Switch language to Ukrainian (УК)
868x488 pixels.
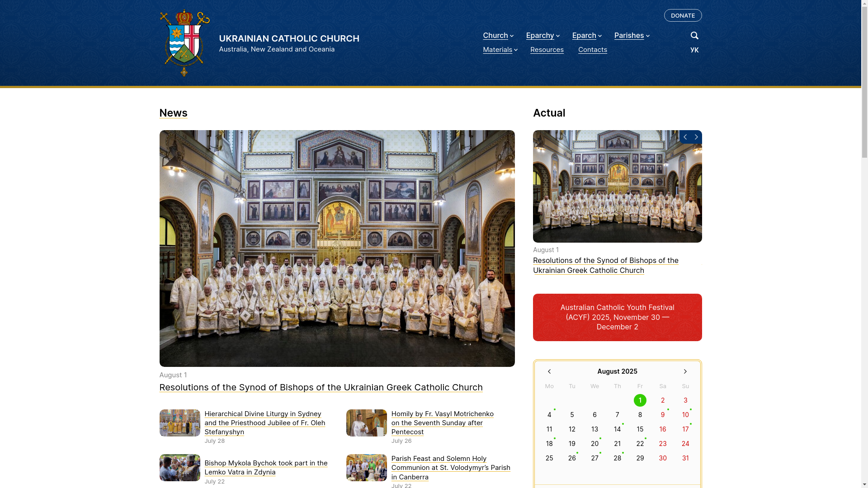[694, 50]
